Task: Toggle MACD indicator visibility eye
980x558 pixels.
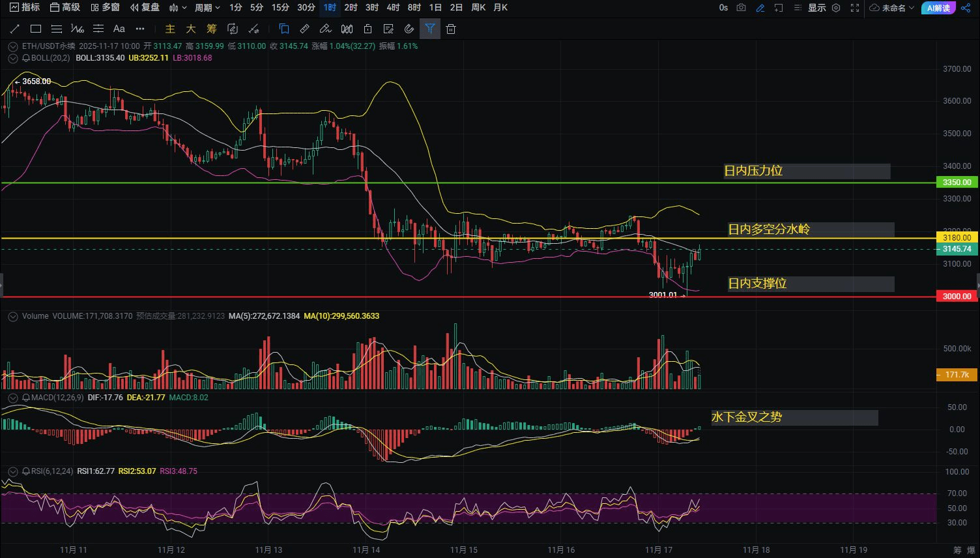Action: tap(26, 398)
